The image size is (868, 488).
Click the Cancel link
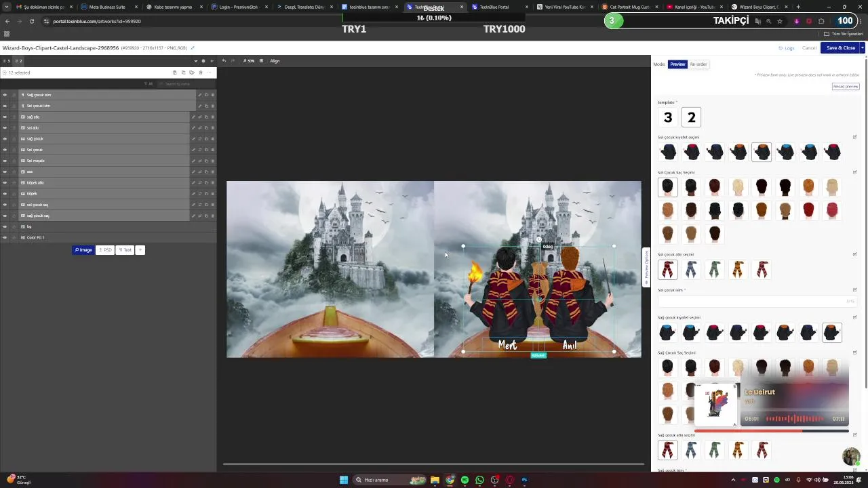[x=809, y=48]
